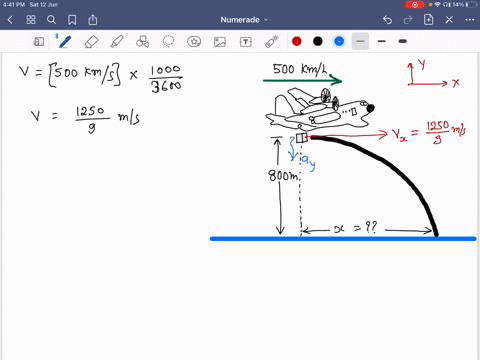Tap the handwritten '800m' label
The image size is (480, 360).
[283, 175]
